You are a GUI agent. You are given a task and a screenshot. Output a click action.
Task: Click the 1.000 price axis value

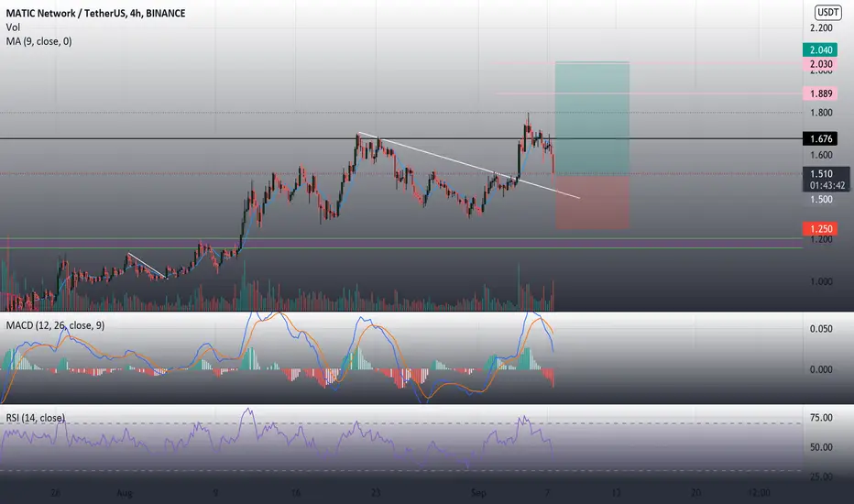coord(821,281)
